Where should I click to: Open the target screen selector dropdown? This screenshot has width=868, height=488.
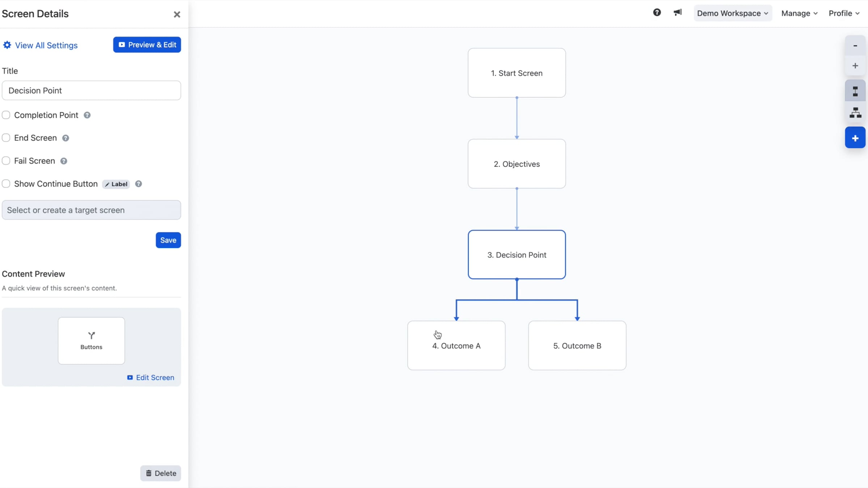click(x=91, y=210)
